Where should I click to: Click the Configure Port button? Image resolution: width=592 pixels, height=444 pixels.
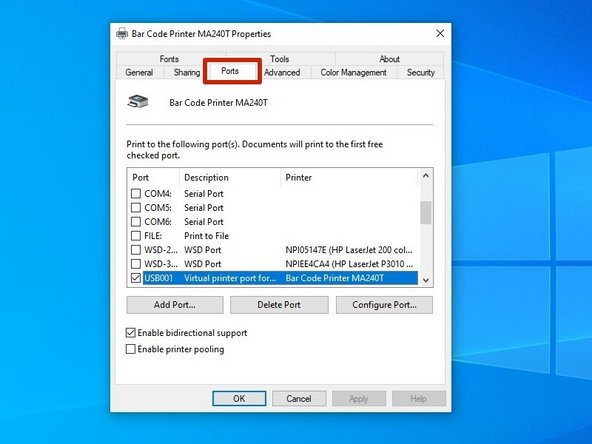(384, 305)
